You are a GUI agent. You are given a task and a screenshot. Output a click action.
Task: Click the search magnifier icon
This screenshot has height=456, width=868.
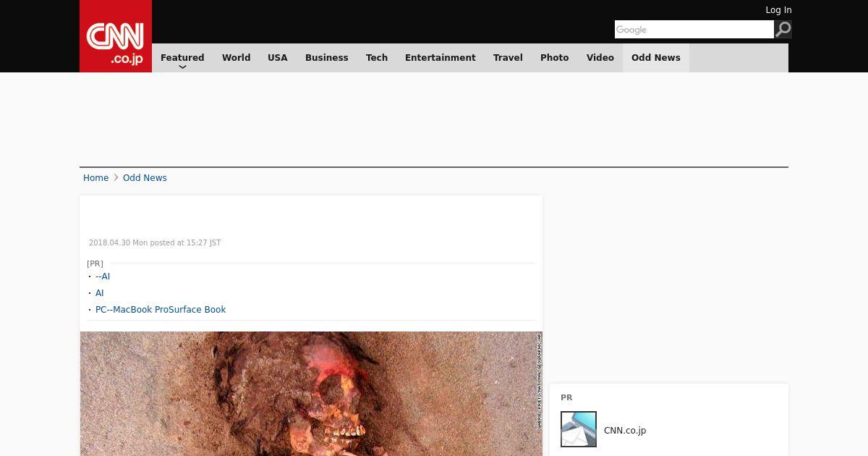(783, 29)
